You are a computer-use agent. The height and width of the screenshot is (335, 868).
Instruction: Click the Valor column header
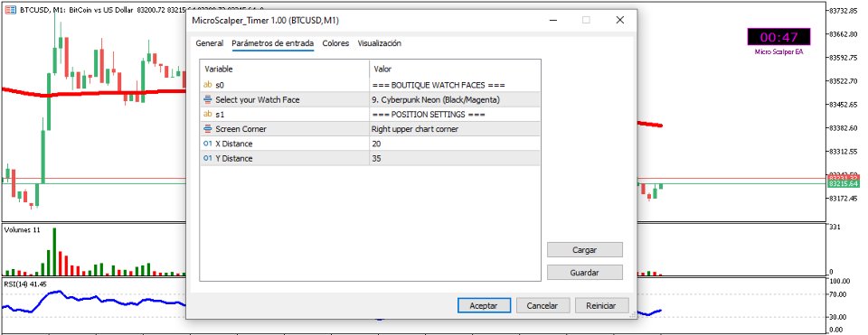tap(455, 70)
